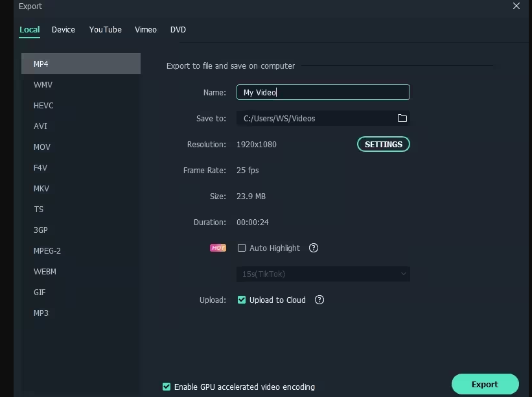Select the GIF format
The image size is (532, 397).
click(81, 292)
